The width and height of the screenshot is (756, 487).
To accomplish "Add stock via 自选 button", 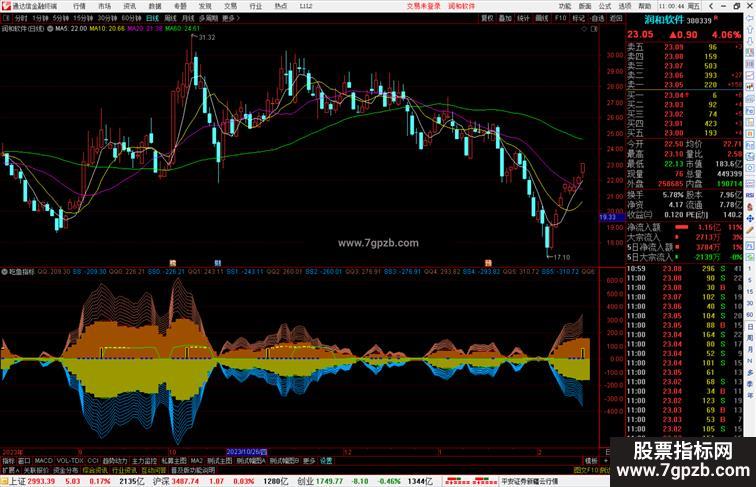I will point(597,18).
